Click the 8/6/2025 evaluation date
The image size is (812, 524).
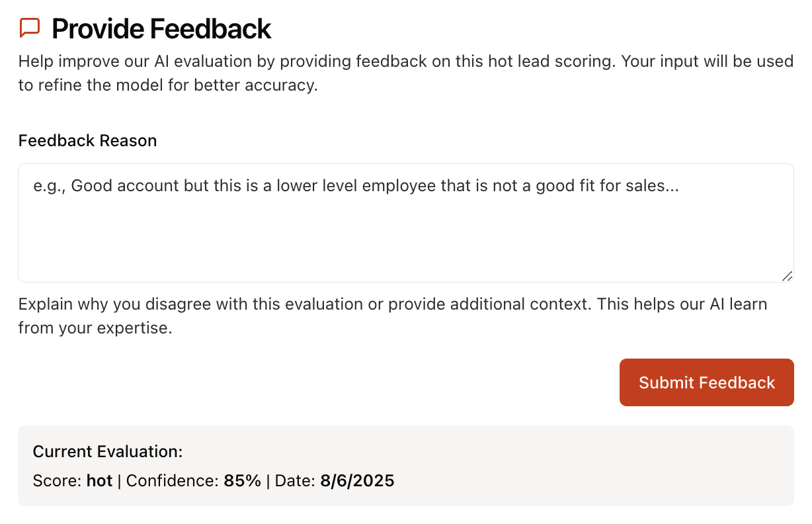[358, 481]
